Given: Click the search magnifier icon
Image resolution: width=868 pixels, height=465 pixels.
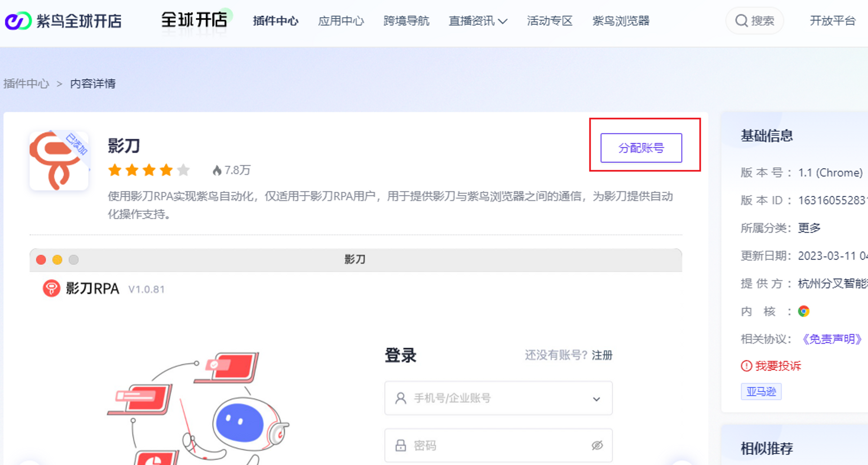Looking at the screenshot, I should (741, 21).
